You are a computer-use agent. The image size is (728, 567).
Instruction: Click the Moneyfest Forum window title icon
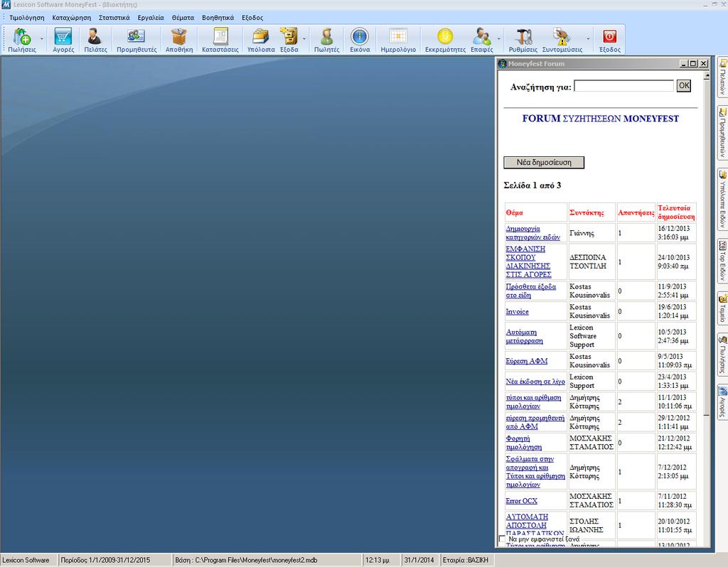tap(502, 63)
